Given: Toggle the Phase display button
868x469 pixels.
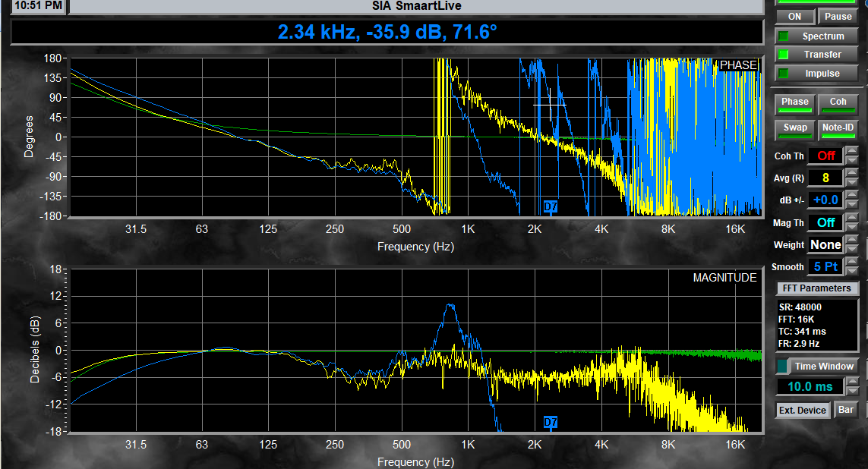Looking at the screenshot, I should pyautogui.click(x=794, y=102).
